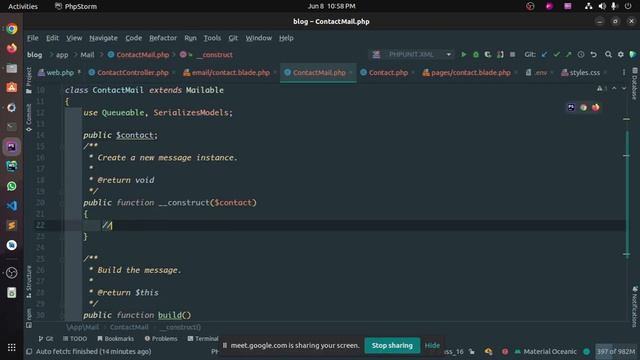Click __construct in navigation breadcrumb

tap(214, 54)
